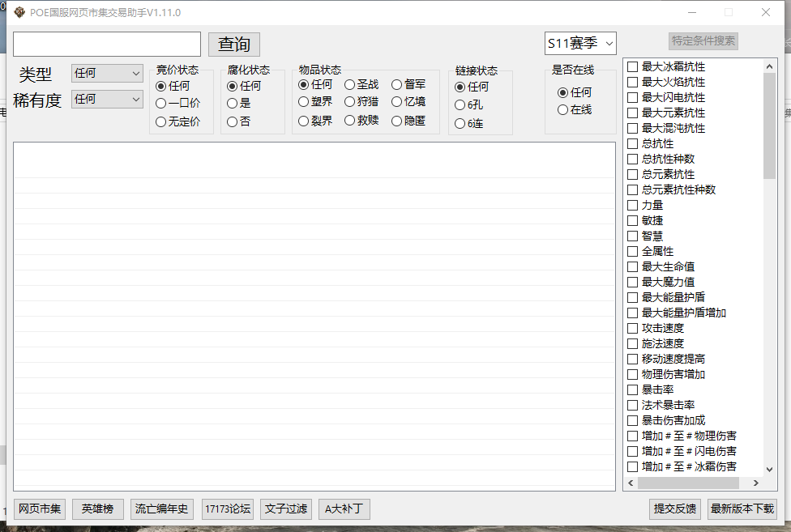Screen dimensions: 791x532
Task: Check 总抗性 checkbox
Action: click(x=633, y=143)
